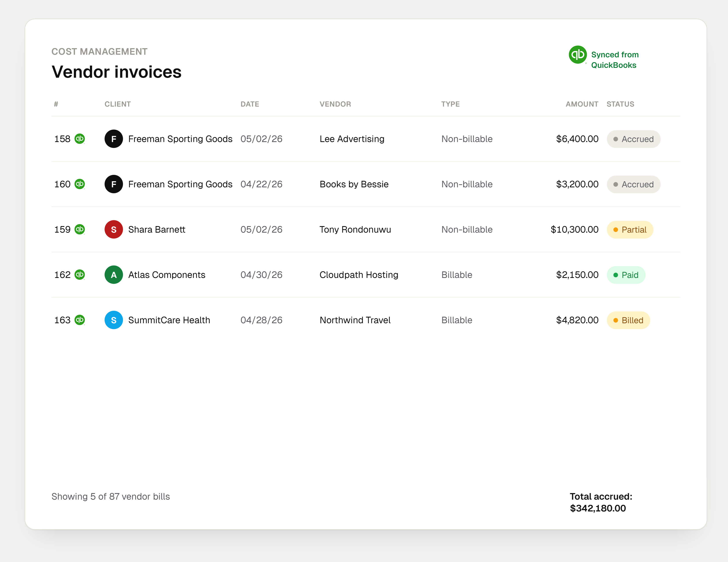Image resolution: width=728 pixels, height=562 pixels.
Task: Sort by the # column header
Action: pos(56,104)
